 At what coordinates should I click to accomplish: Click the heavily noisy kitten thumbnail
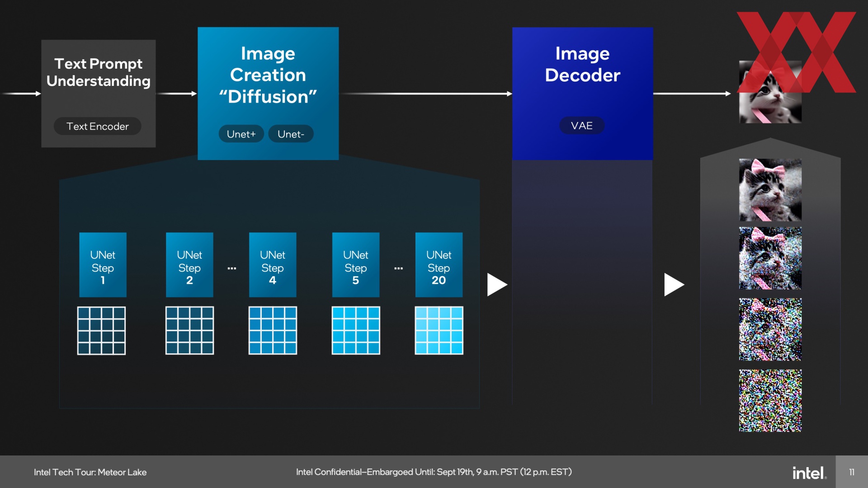pos(770,329)
